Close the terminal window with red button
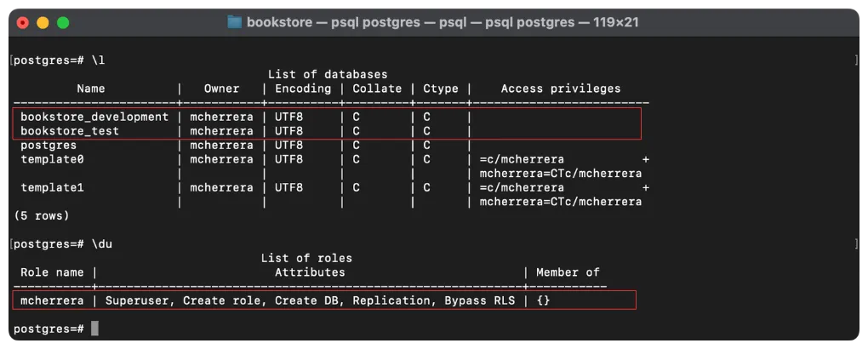Image resolution: width=868 pixels, height=349 pixels. coord(23,23)
